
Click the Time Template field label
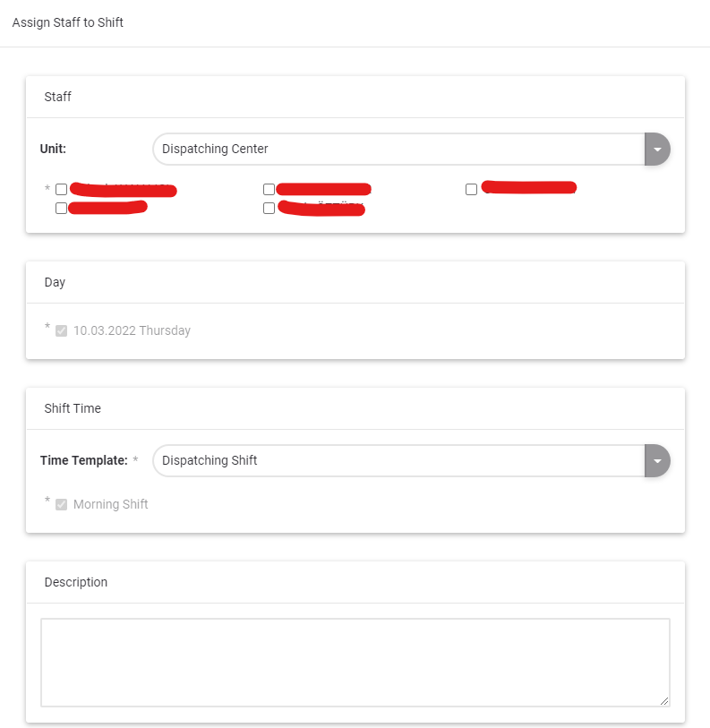[84, 461]
